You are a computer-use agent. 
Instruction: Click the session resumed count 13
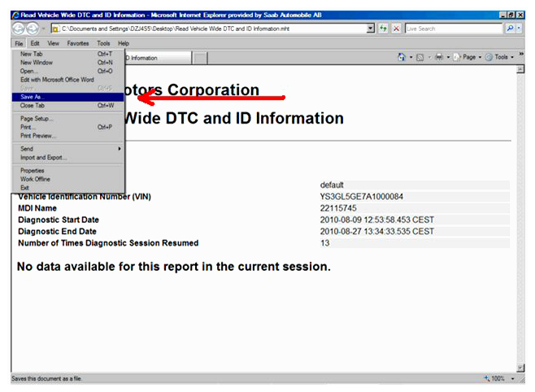pos(325,243)
